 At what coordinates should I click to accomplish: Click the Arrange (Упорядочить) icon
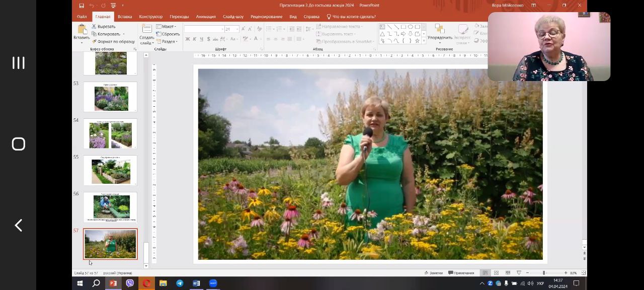click(x=440, y=30)
